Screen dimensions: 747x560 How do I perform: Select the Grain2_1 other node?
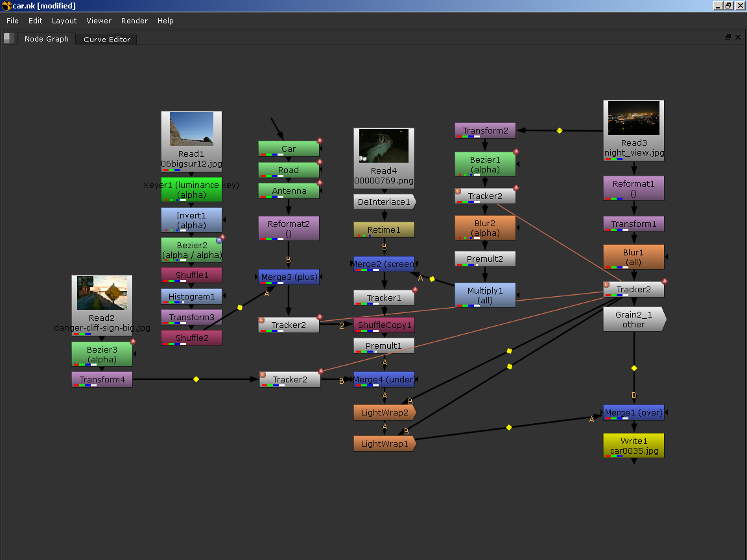coord(635,319)
